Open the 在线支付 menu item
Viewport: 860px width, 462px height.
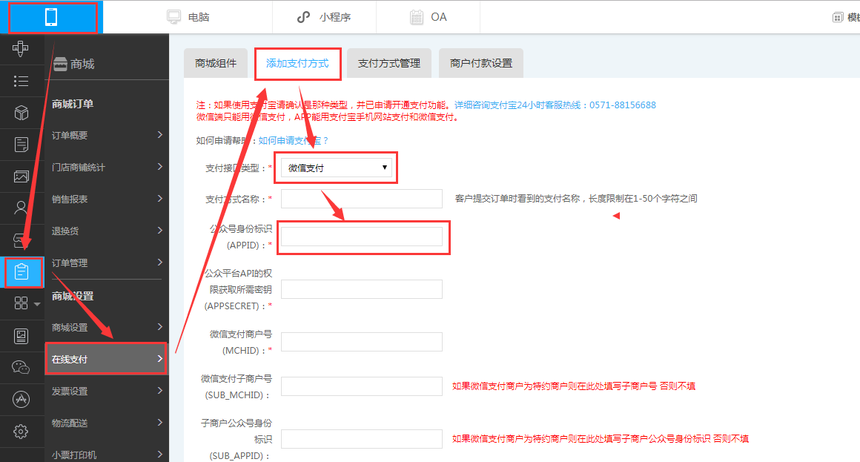click(x=106, y=359)
